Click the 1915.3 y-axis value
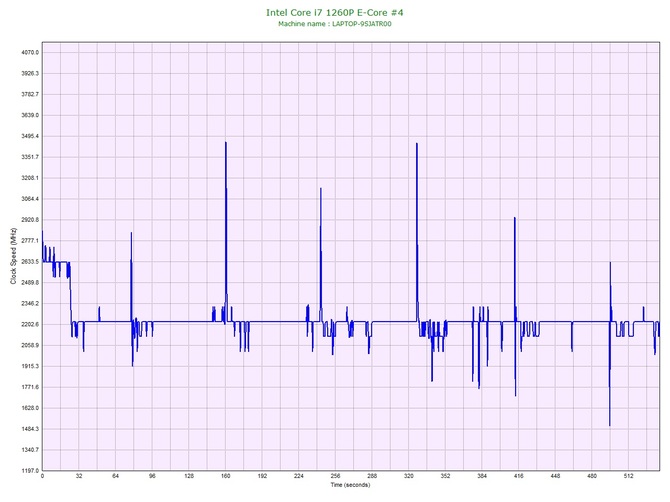670x502 pixels. (30, 367)
